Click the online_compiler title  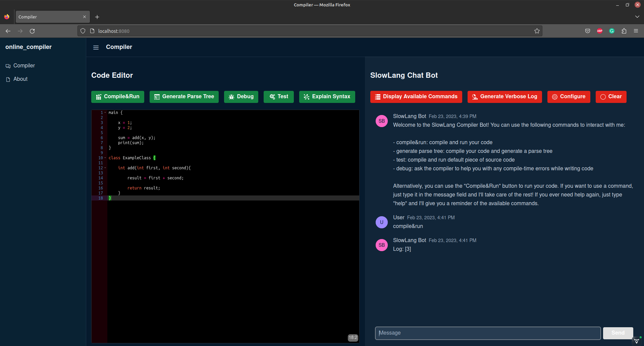point(29,47)
